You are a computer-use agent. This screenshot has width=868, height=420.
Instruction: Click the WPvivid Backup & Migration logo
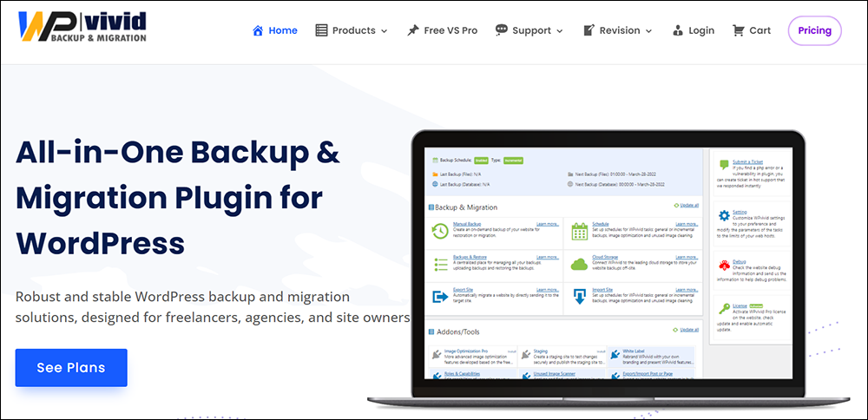[x=82, y=26]
